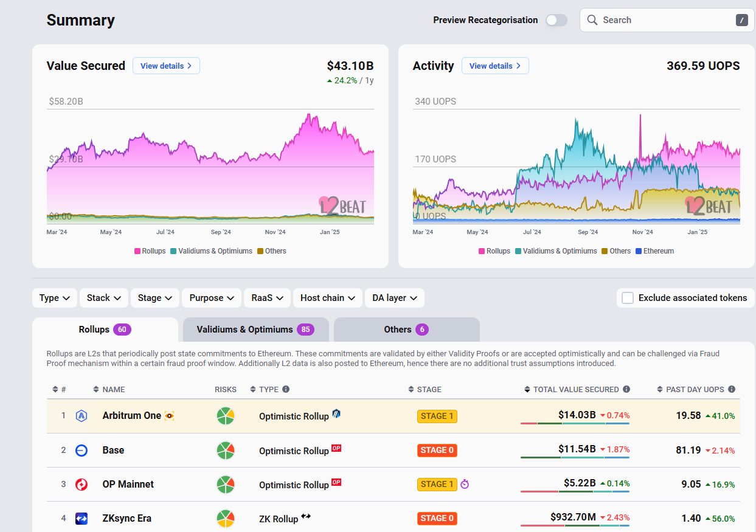Open the DA layer filter dropdown

pyautogui.click(x=395, y=298)
